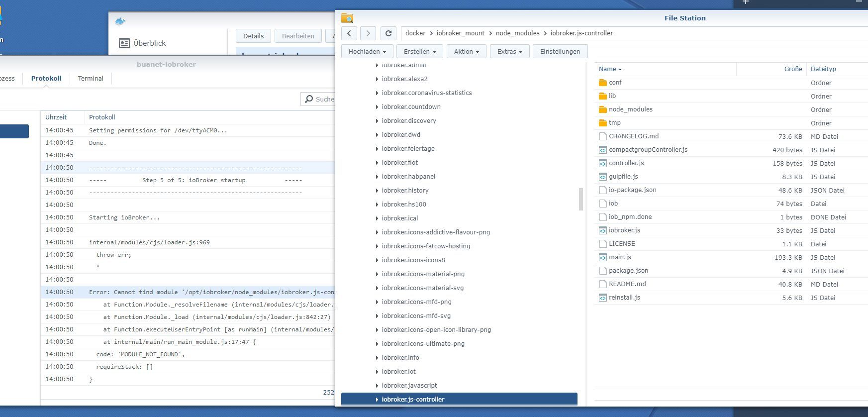Switch to the Protokoll tab
Viewport: 868px width, 417px height.
[46, 78]
